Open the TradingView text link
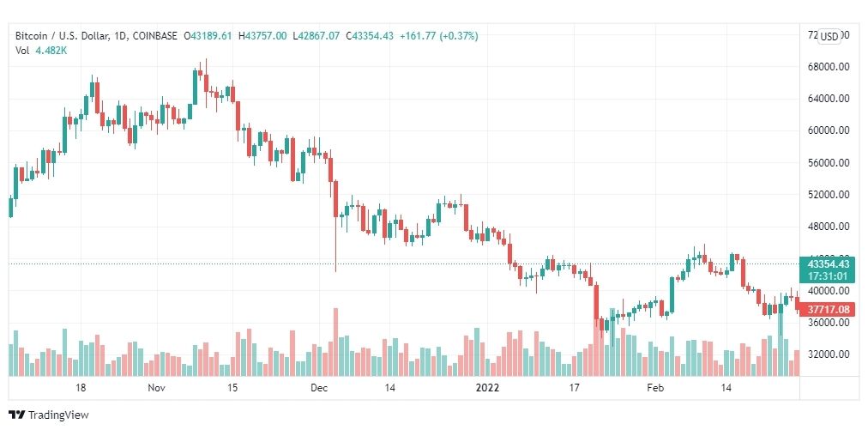868x430 pixels. click(58, 415)
